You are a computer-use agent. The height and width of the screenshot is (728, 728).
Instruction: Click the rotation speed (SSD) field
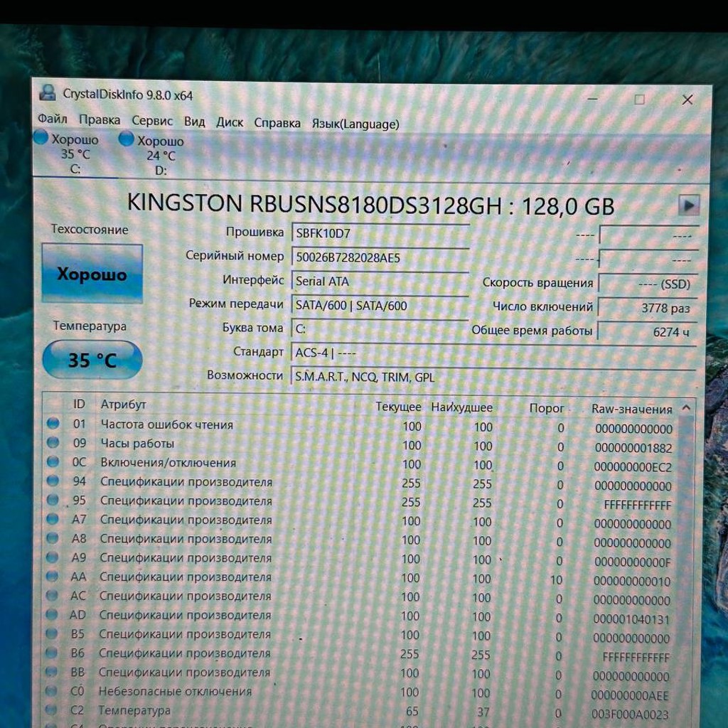point(648,284)
